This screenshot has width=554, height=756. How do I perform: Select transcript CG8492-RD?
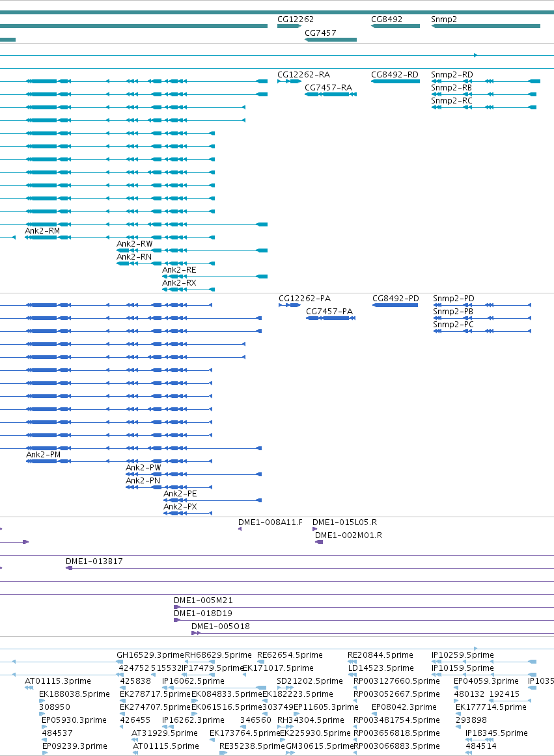coord(395,75)
